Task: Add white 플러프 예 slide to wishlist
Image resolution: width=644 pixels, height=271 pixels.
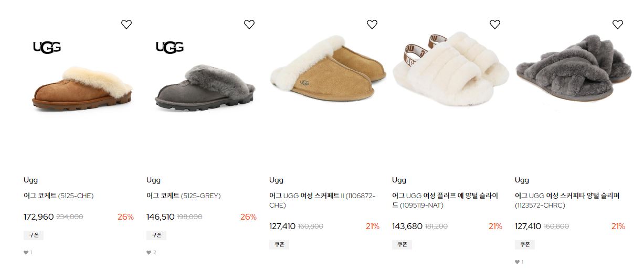Action: [x=495, y=24]
